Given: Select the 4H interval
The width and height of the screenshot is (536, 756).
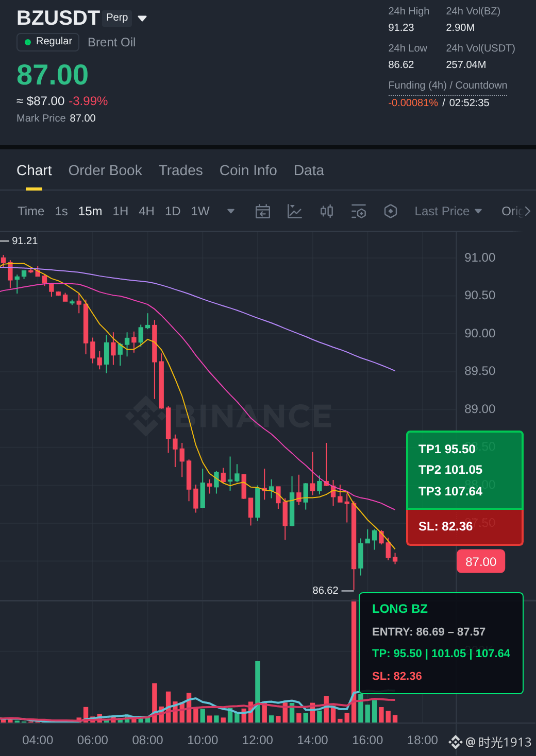Looking at the screenshot, I should point(146,211).
